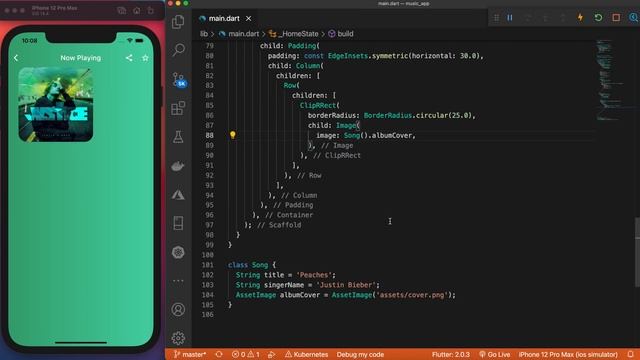Image resolution: width=640 pixels, height=360 pixels.
Task: Open the build breadcrumb
Action: 345,34
